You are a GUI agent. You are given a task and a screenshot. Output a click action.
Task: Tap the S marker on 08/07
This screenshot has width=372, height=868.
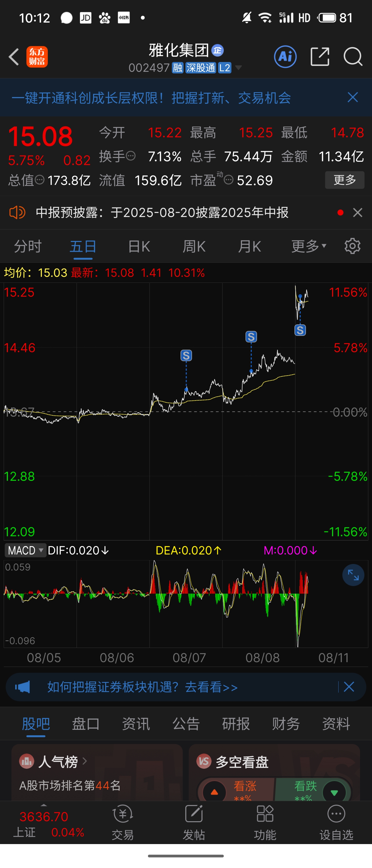(x=186, y=355)
